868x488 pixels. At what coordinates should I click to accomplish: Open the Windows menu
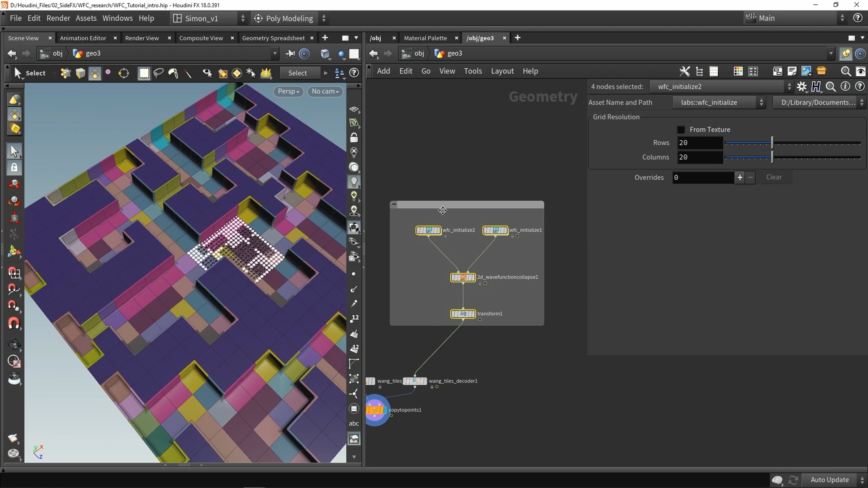coord(118,18)
